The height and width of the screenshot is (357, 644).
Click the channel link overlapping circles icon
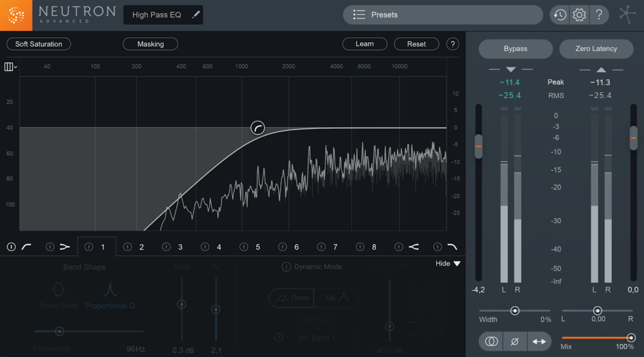click(x=491, y=341)
